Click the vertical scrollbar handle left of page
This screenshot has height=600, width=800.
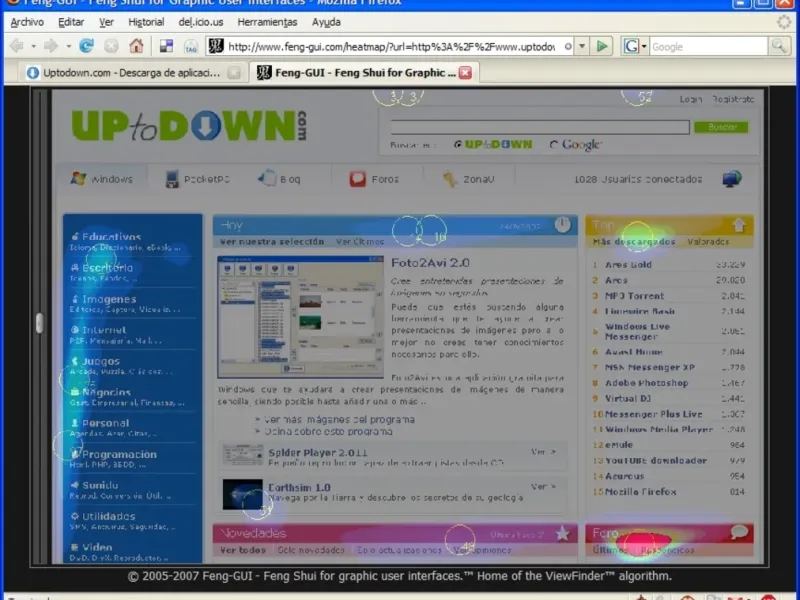(40, 323)
